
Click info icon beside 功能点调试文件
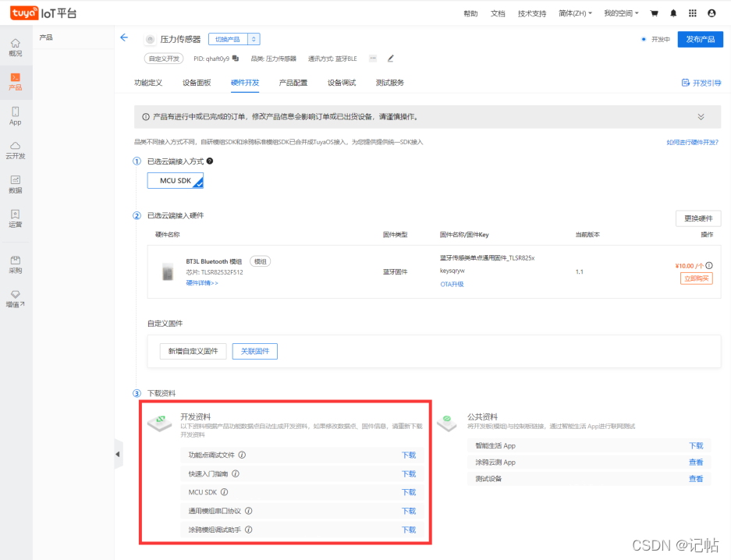pos(242,455)
